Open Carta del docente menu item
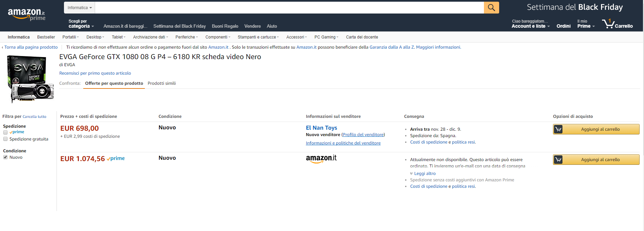This screenshot has width=644, height=231. point(362,37)
